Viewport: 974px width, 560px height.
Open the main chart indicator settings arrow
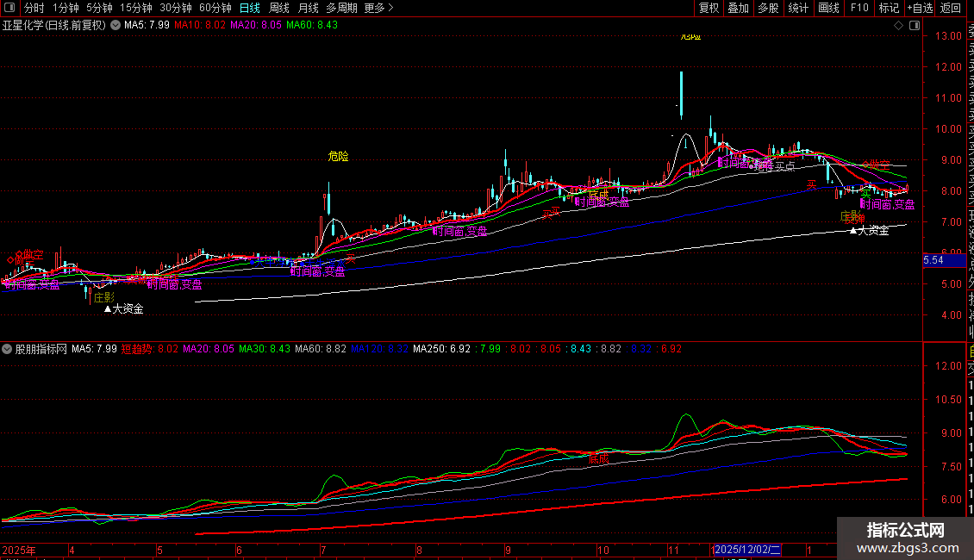(116, 26)
